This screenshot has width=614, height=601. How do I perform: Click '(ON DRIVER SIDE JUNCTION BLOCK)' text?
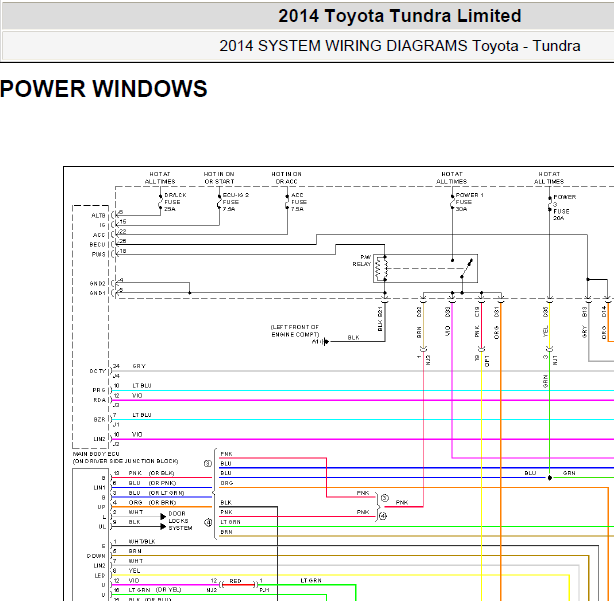(x=126, y=461)
